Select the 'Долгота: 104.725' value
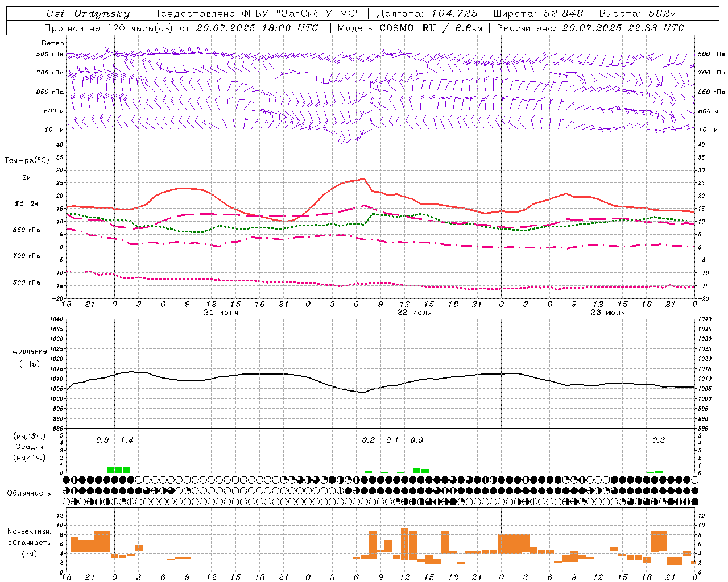 click(427, 14)
